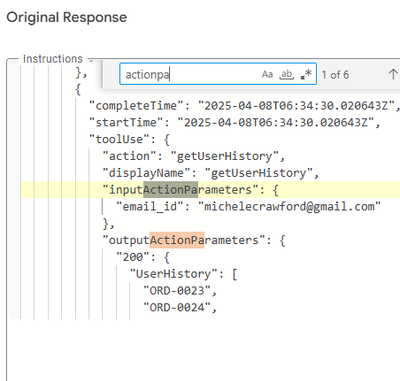Click the 'Original Response' heading
Viewport: 400px width, 381px height.
coord(67,17)
